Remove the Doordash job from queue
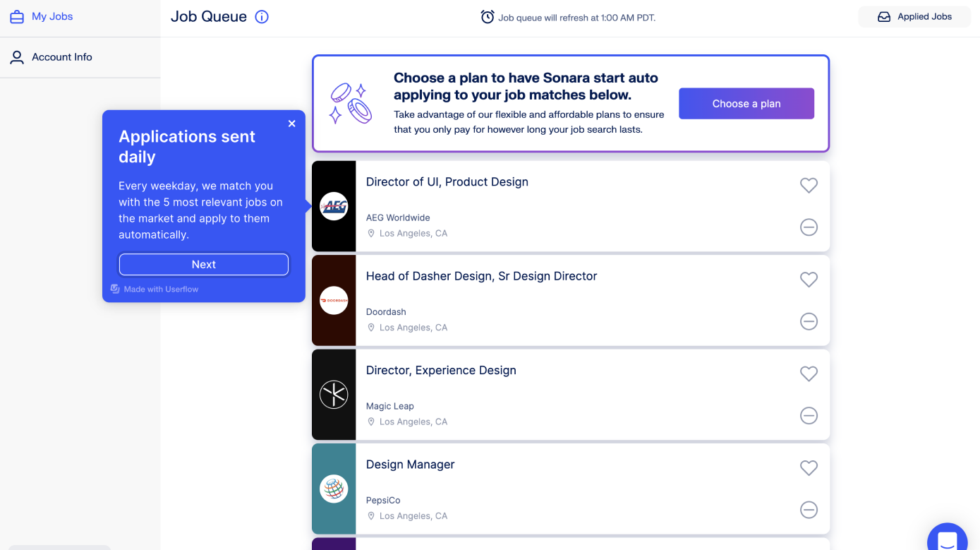The height and width of the screenshot is (550, 980). tap(809, 321)
